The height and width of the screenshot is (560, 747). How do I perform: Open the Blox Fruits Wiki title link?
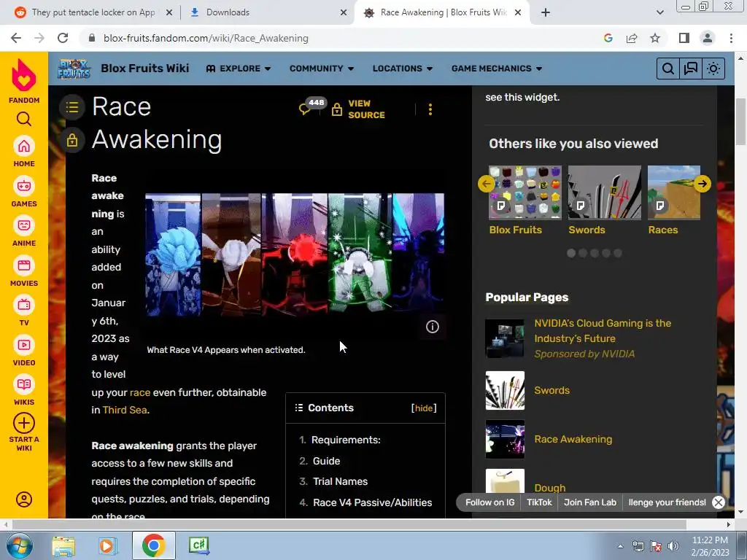pyautogui.click(x=145, y=68)
